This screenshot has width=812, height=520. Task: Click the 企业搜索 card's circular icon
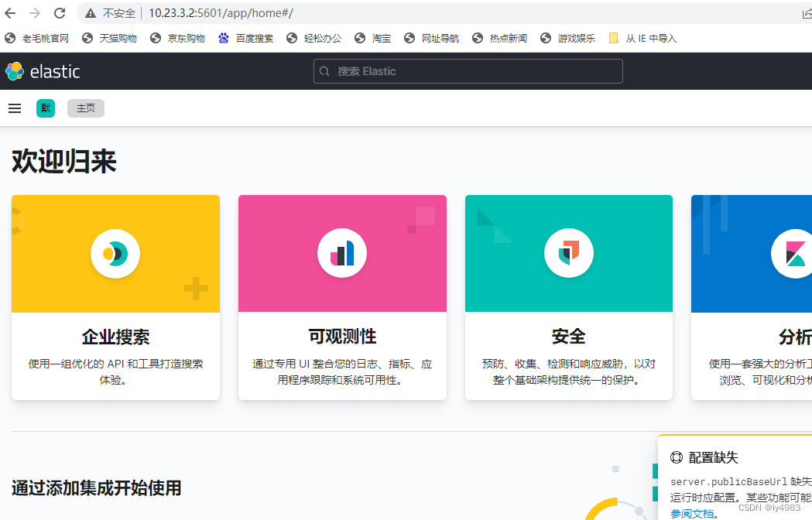click(x=115, y=253)
